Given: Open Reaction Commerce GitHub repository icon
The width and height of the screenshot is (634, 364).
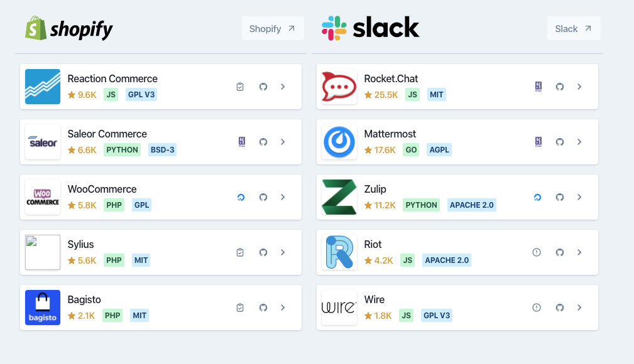Looking at the screenshot, I should [263, 87].
